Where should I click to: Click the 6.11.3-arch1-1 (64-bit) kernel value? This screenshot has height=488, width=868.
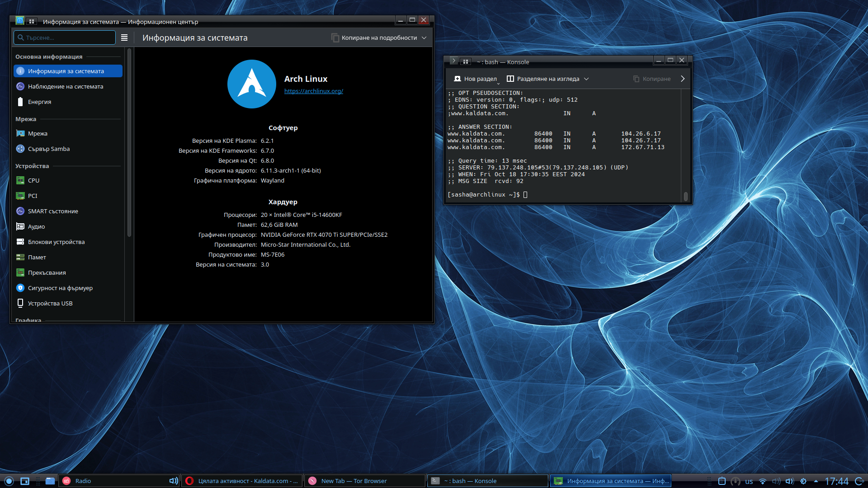coord(291,171)
